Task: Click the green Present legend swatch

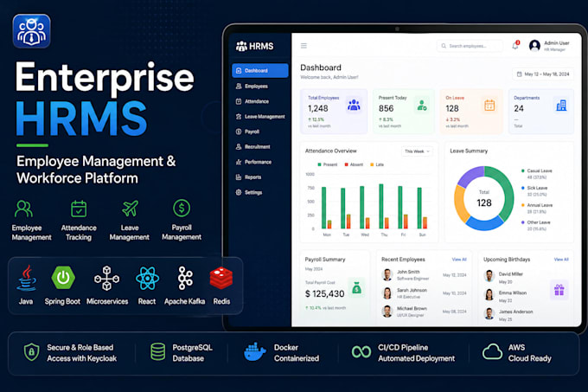Action: point(319,164)
